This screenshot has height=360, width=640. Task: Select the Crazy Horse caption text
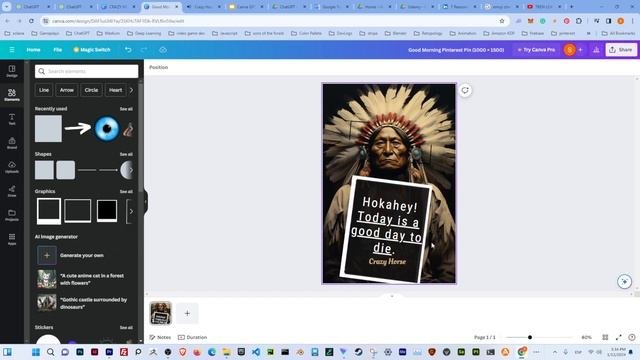pos(387,261)
